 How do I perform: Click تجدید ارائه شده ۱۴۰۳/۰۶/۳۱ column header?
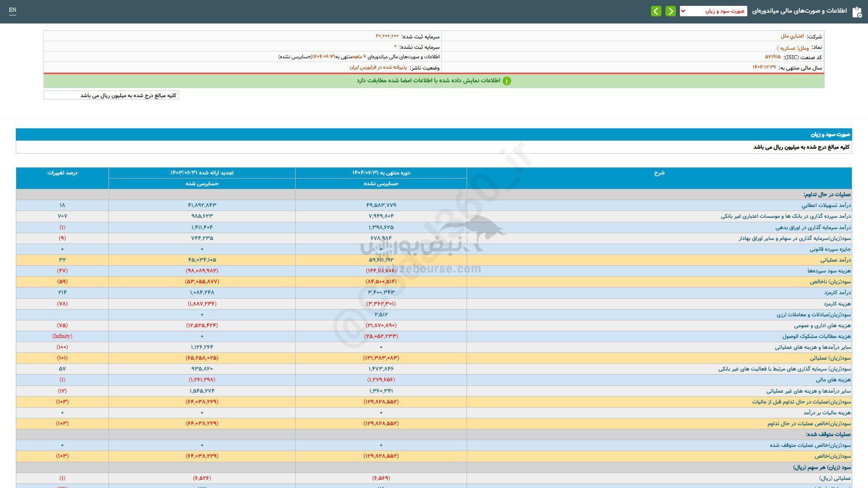click(202, 173)
